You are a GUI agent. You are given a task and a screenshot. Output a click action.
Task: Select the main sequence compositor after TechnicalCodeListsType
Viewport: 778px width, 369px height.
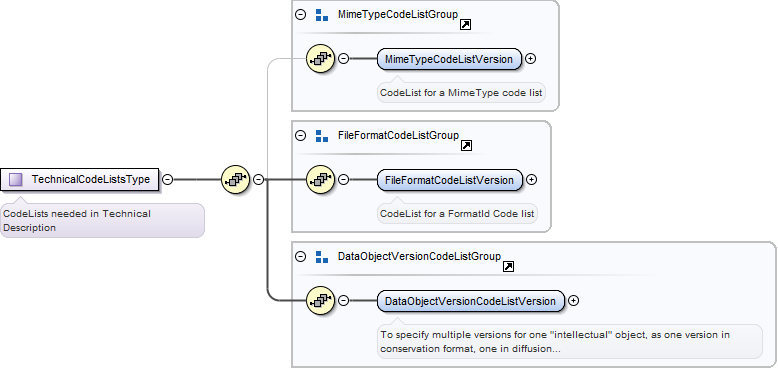tap(236, 179)
